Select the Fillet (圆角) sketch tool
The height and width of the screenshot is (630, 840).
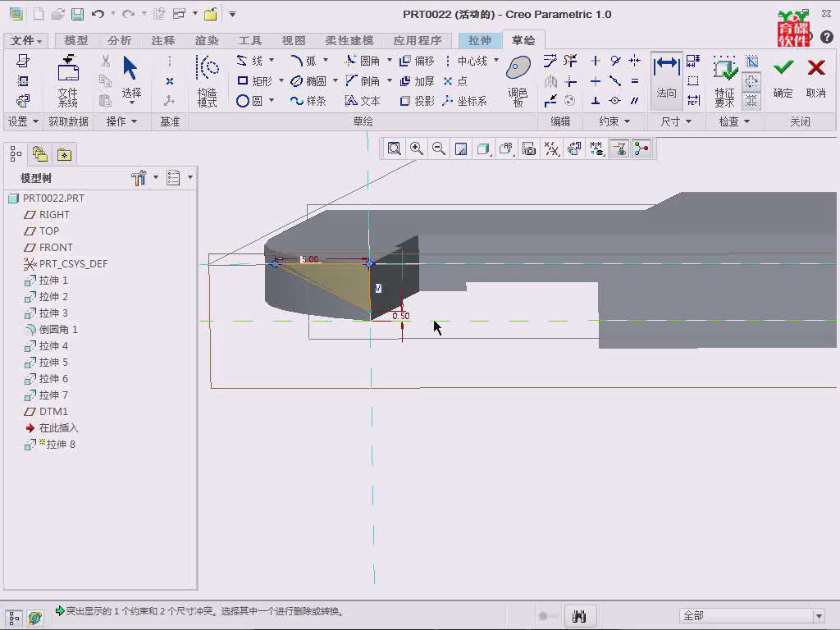click(362, 61)
